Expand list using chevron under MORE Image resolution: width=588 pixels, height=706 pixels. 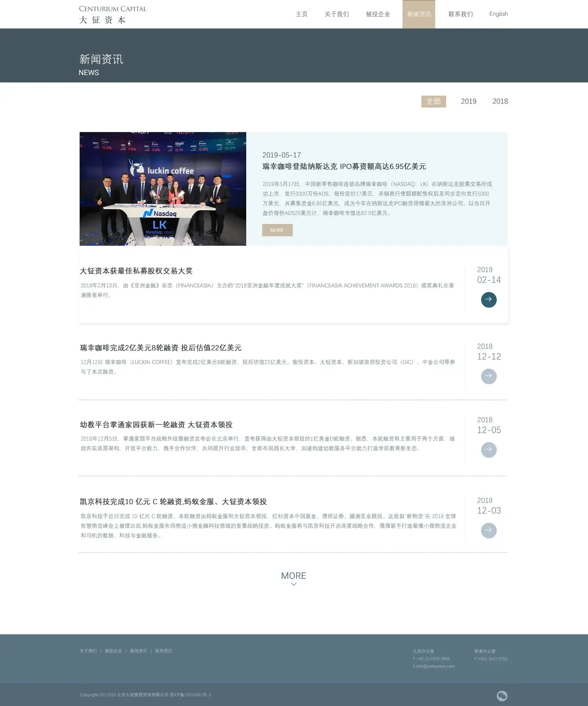(x=294, y=584)
